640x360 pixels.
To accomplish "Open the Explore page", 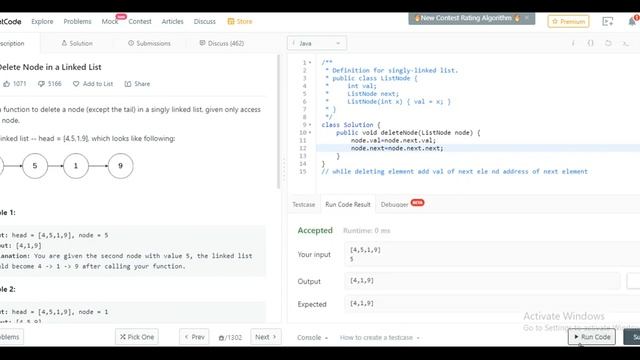I will pos(42,22).
